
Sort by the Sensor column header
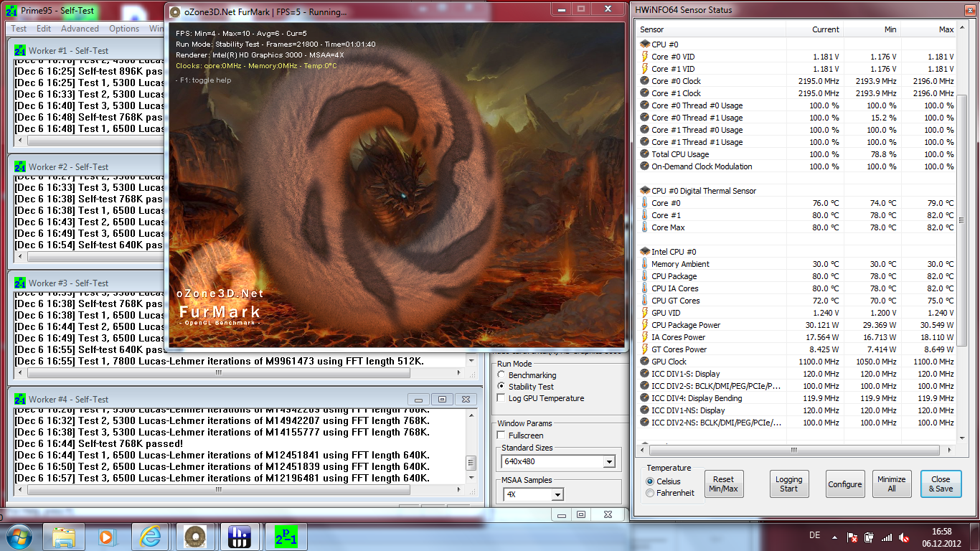coord(711,29)
